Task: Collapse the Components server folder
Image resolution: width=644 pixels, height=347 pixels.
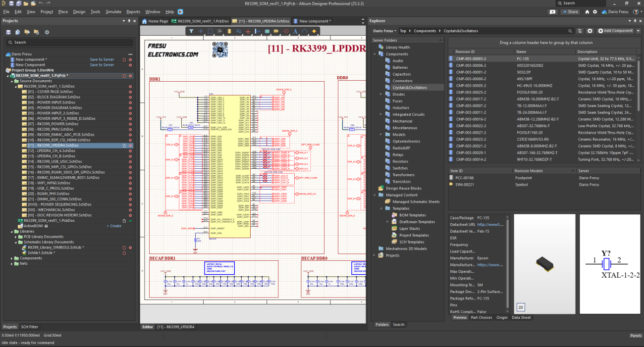Action: [375, 54]
